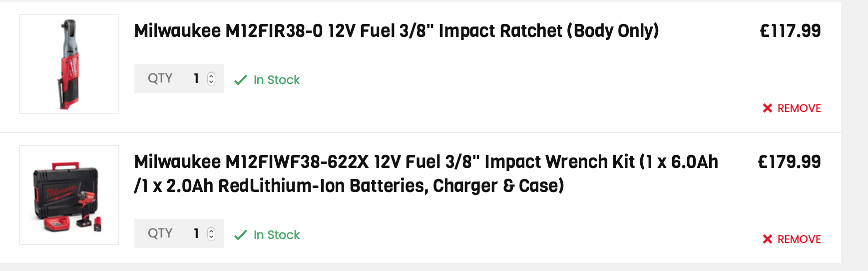The width and height of the screenshot is (868, 271).
Task: Click the £179.99 price
Action: [789, 162]
